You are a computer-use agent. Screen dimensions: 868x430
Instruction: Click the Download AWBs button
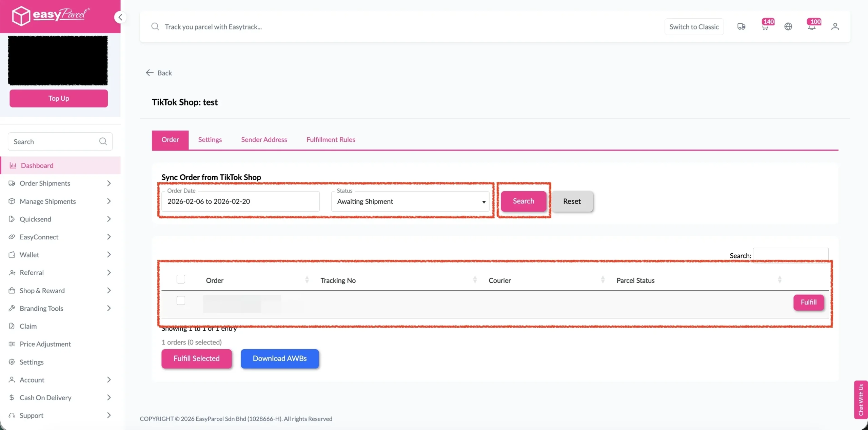(279, 358)
